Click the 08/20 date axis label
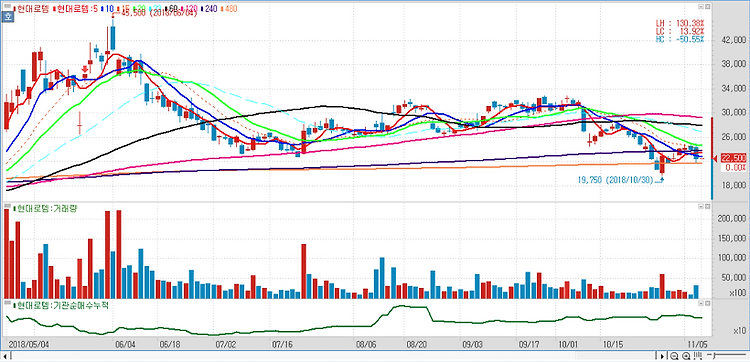This screenshot has height=362, width=750. [416, 344]
